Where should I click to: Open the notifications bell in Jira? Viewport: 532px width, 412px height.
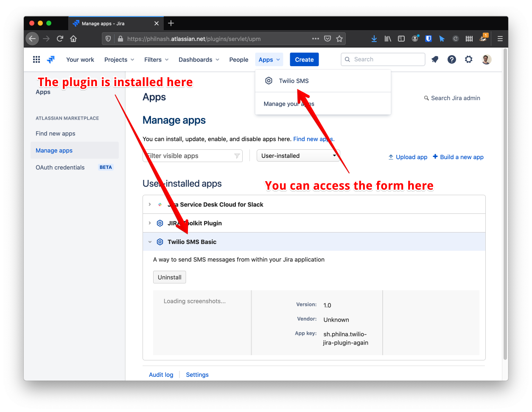[x=435, y=59]
